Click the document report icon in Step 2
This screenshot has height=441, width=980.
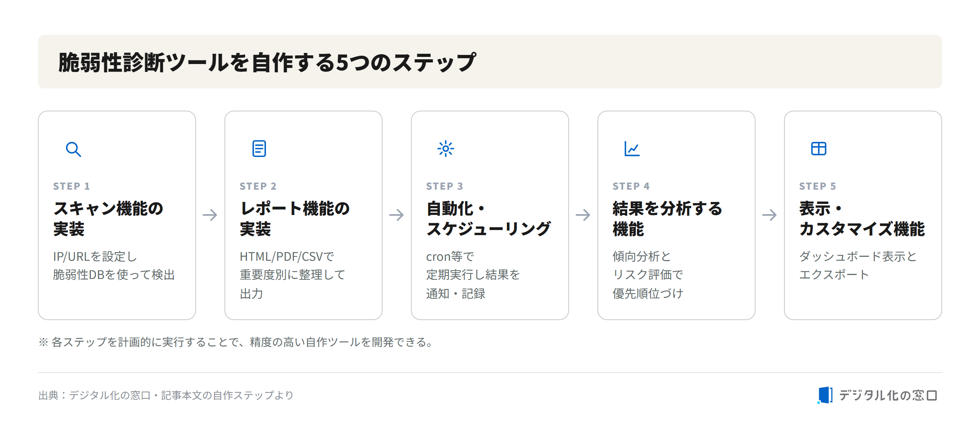click(259, 149)
